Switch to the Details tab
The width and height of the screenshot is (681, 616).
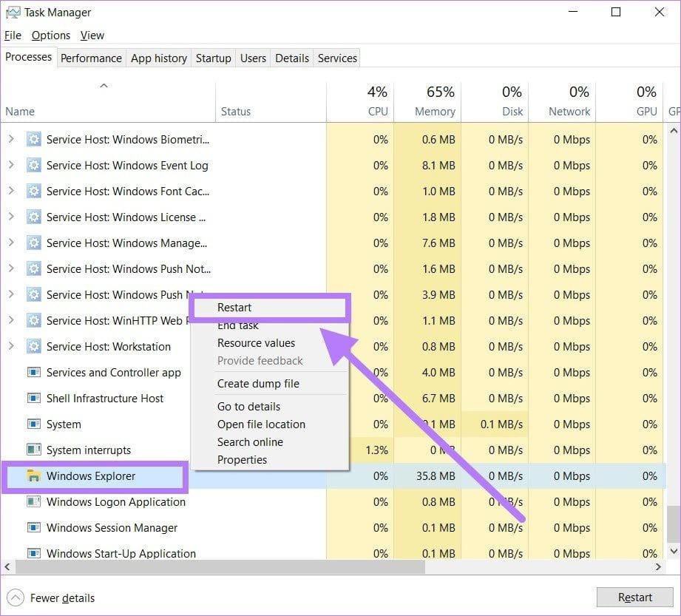pyautogui.click(x=292, y=58)
